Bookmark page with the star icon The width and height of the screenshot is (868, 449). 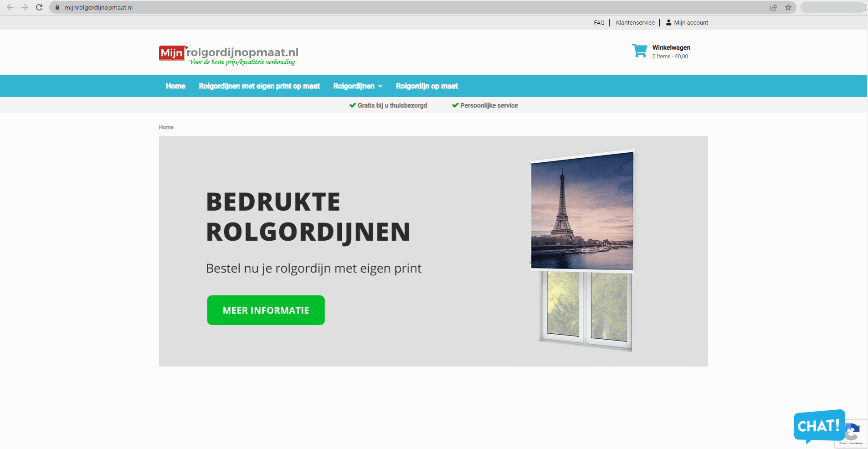(788, 7)
